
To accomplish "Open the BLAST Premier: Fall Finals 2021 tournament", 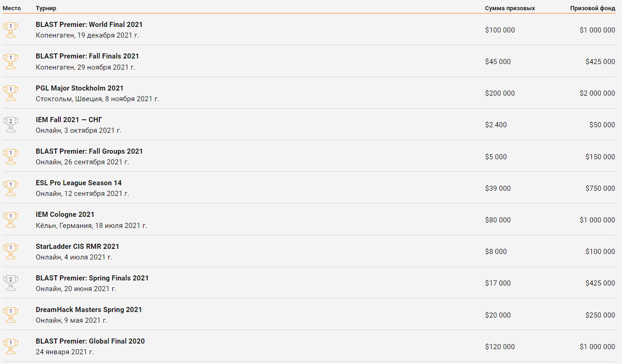I will pos(87,56).
